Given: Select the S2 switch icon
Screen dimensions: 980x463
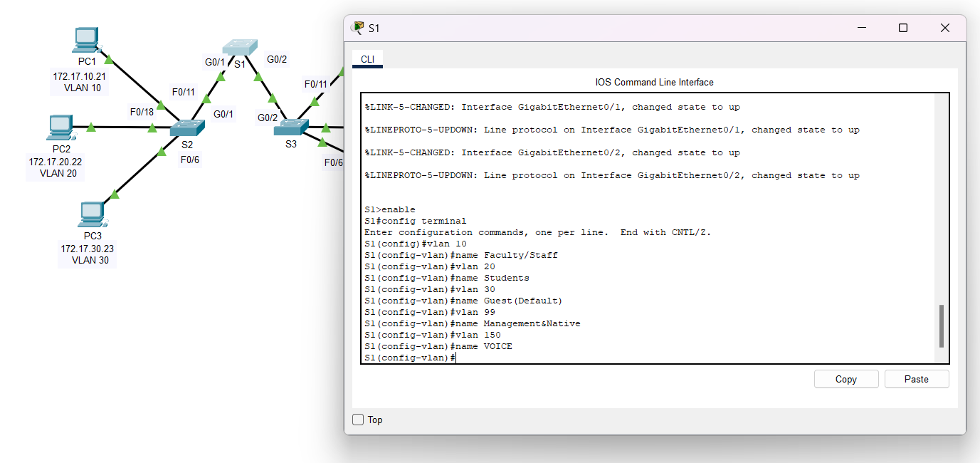Looking at the screenshot, I should [x=186, y=128].
